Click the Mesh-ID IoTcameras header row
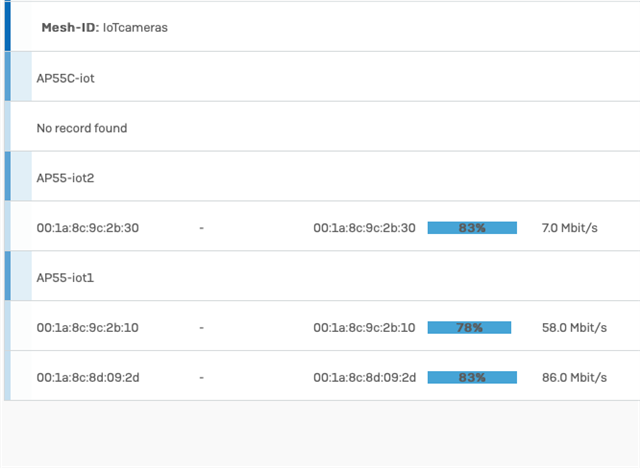640x468 pixels. 104,28
